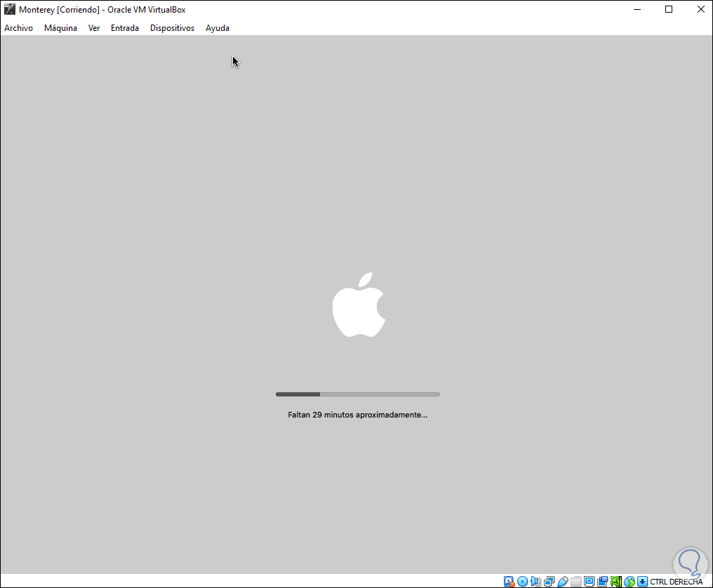
Task: Click the USB devices status icon
Action: pyautogui.click(x=563, y=581)
